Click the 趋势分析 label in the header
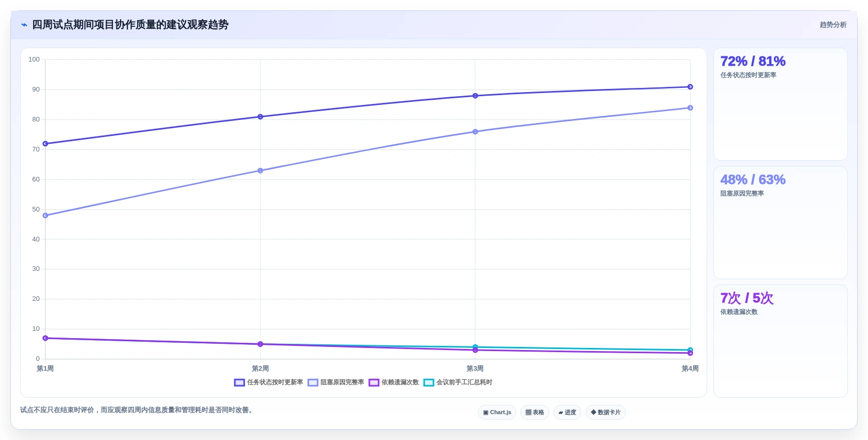This screenshot has height=440, width=868. pyautogui.click(x=833, y=25)
